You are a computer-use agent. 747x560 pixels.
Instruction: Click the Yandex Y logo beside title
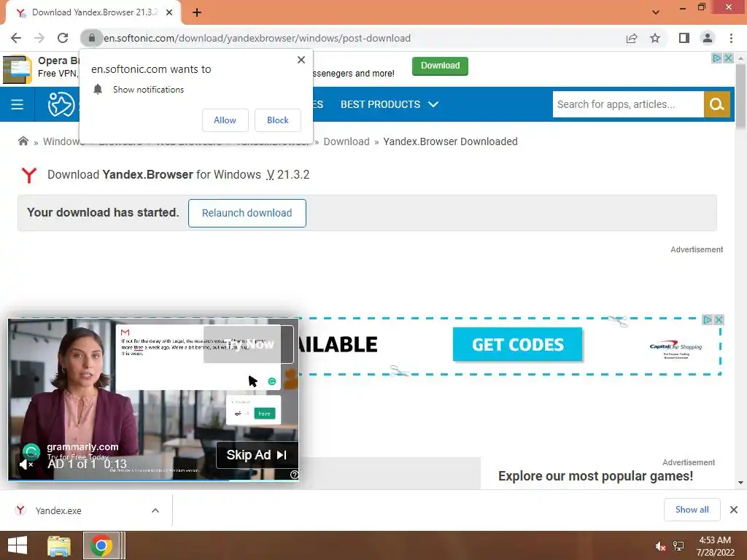point(29,175)
